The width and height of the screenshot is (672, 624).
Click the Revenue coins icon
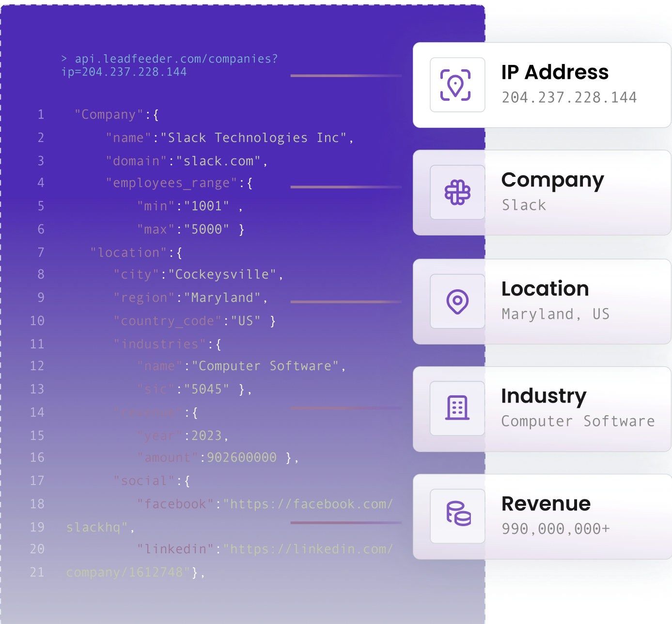[458, 514]
